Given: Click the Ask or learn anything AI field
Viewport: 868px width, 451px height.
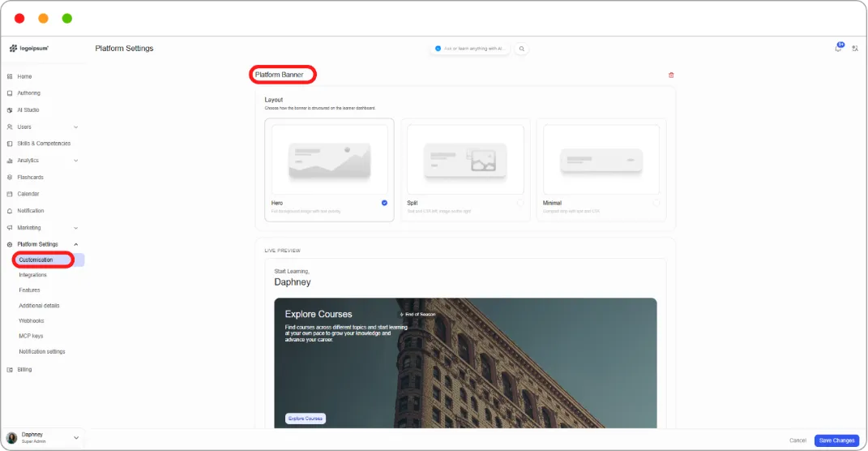Looking at the screenshot, I should coord(469,49).
